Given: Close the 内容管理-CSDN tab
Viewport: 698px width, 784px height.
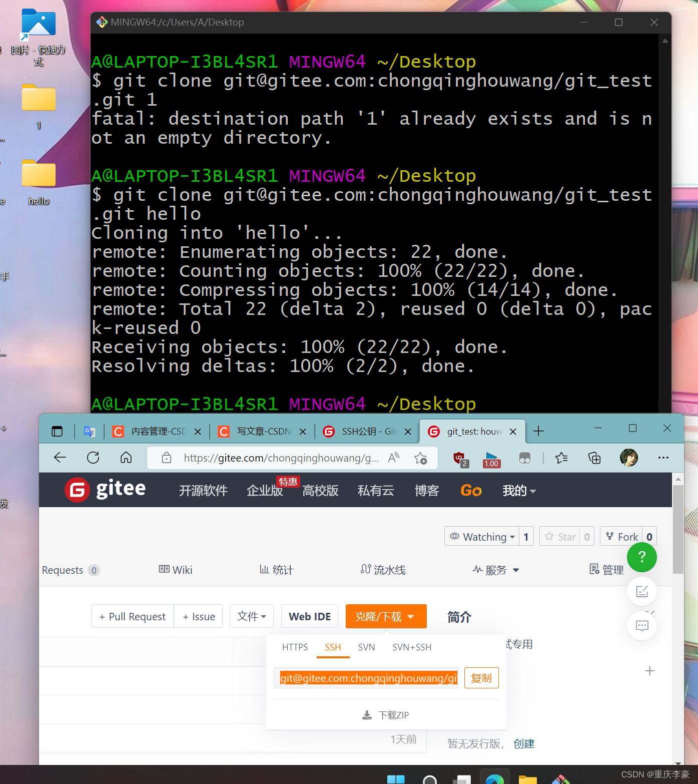Looking at the screenshot, I should (198, 432).
